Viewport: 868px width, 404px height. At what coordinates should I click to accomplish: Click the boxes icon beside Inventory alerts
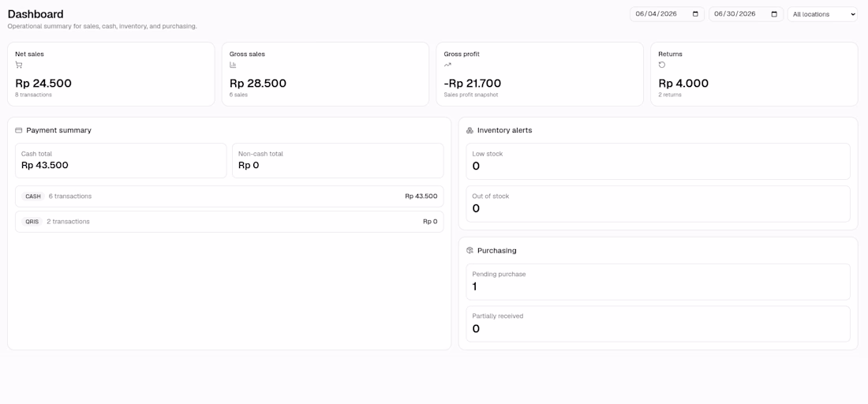pyautogui.click(x=470, y=131)
